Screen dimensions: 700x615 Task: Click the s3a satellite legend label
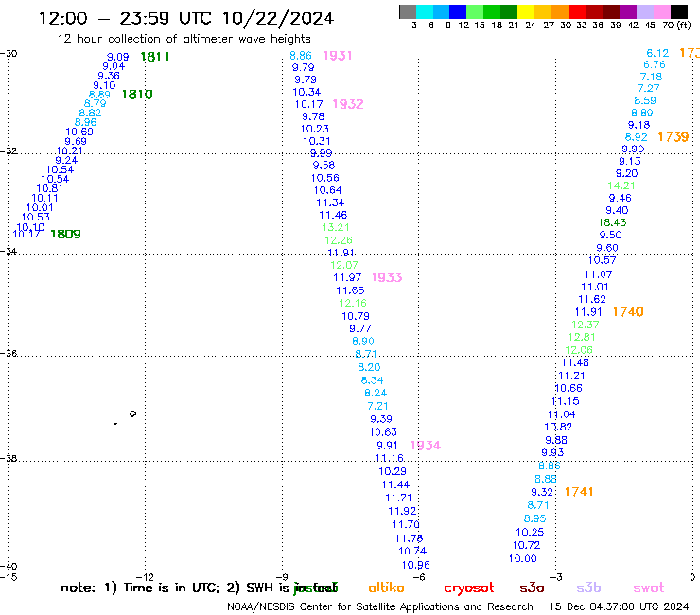point(532,589)
